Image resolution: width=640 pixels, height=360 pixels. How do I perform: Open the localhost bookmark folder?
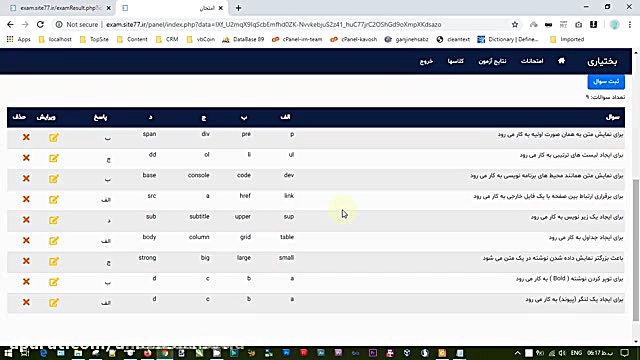(x=55, y=40)
